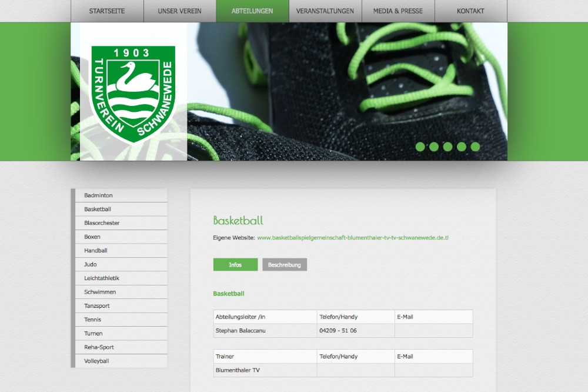The image size is (588, 392).
Task: Select the third slider dot
Action: [447, 147]
